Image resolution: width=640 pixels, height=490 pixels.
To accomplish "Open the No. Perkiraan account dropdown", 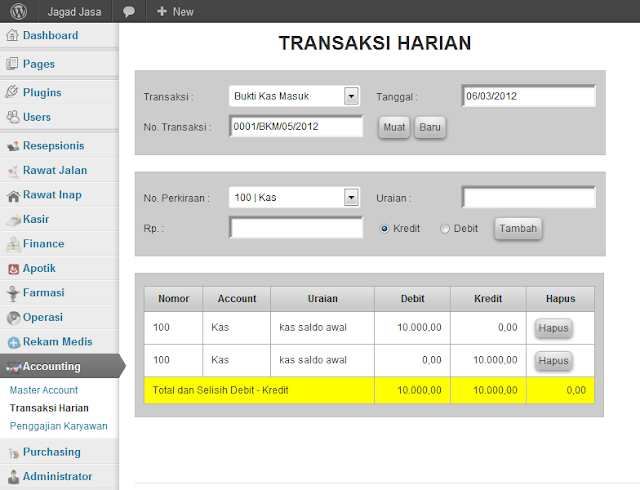I will click(294, 198).
